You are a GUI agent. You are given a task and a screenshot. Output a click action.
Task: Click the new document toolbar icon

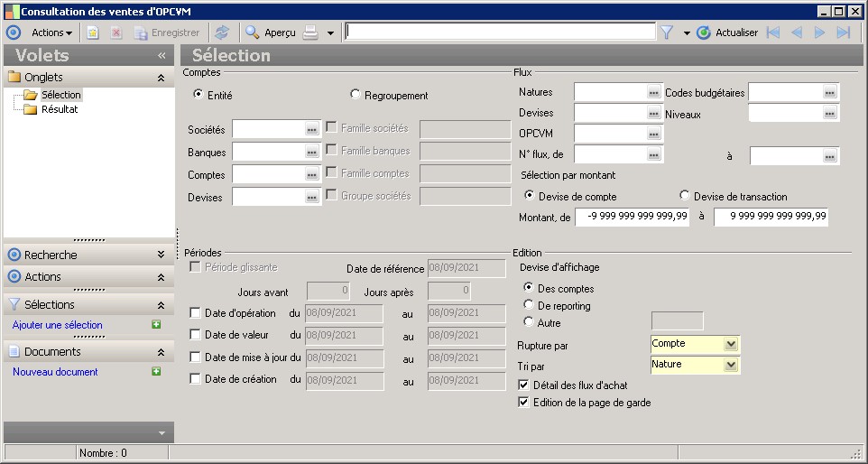tap(93, 32)
